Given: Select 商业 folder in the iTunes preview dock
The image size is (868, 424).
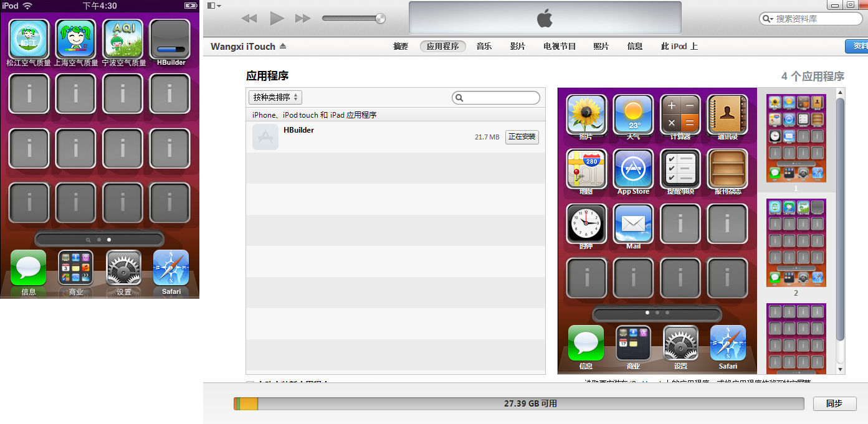Looking at the screenshot, I should point(633,343).
